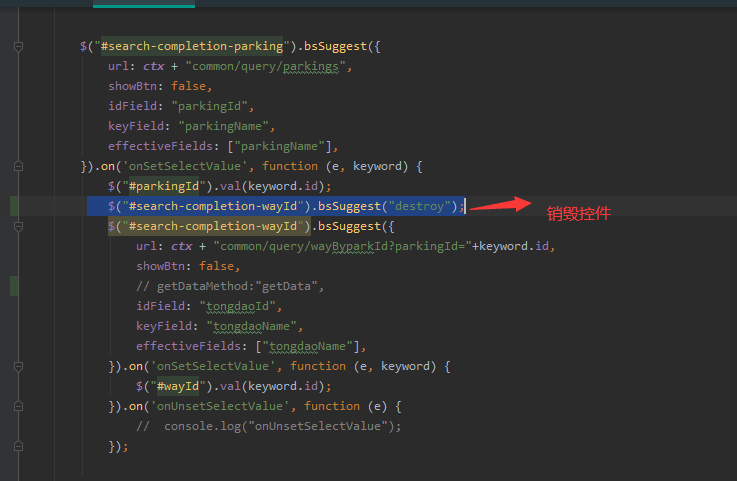
Task: Click the commented console.log("onUnsetSelectValue") line
Action: [268, 426]
